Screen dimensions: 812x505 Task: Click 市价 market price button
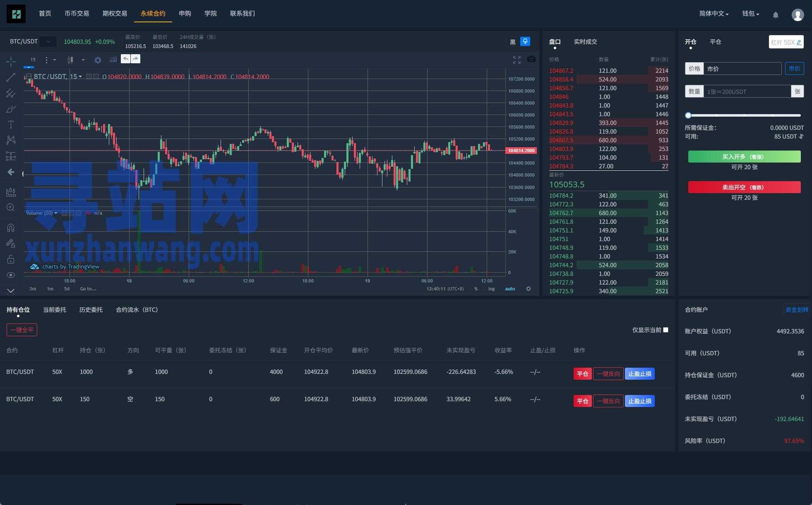click(x=794, y=69)
